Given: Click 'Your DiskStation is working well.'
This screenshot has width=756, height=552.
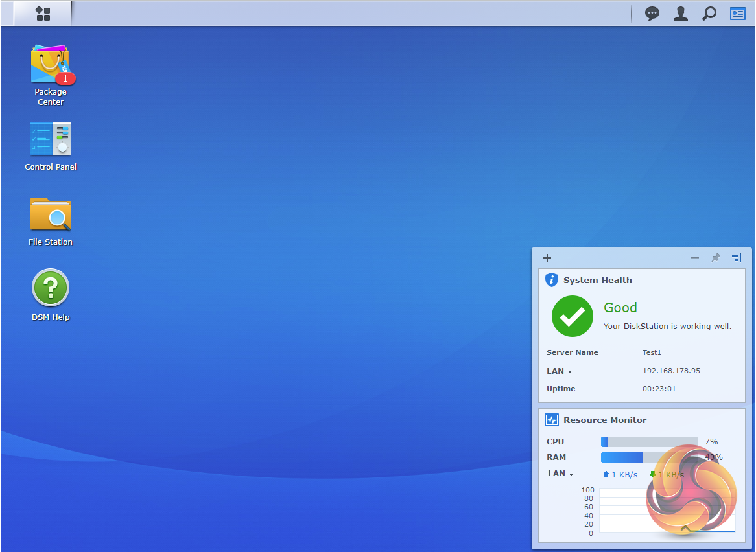Looking at the screenshot, I should pos(667,326).
